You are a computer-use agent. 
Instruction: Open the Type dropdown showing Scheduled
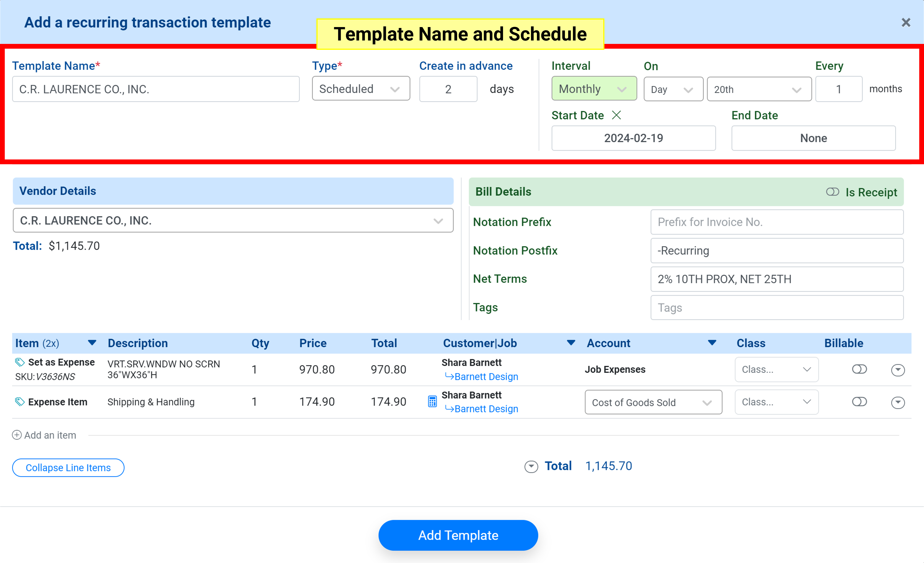pos(361,88)
